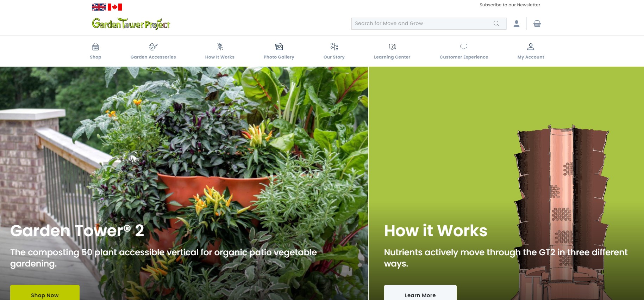Click the search magnifier icon
The image size is (644, 300).
pos(496,24)
